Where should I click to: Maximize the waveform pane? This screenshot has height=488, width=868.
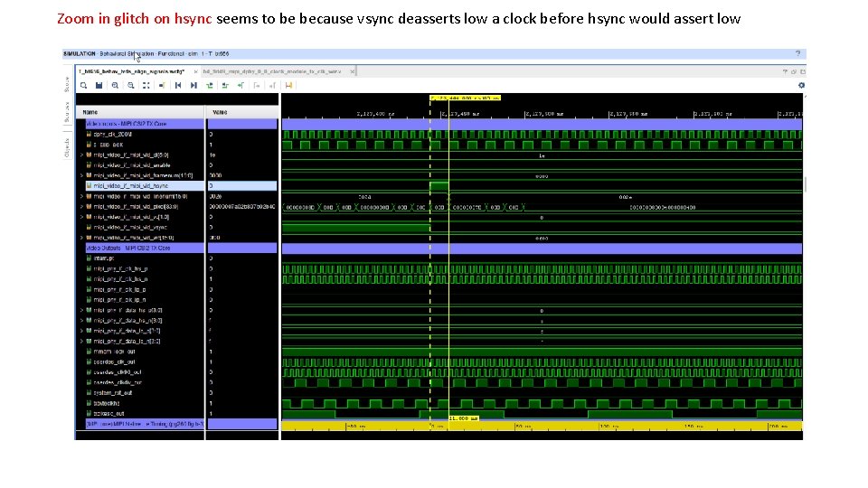(x=803, y=72)
